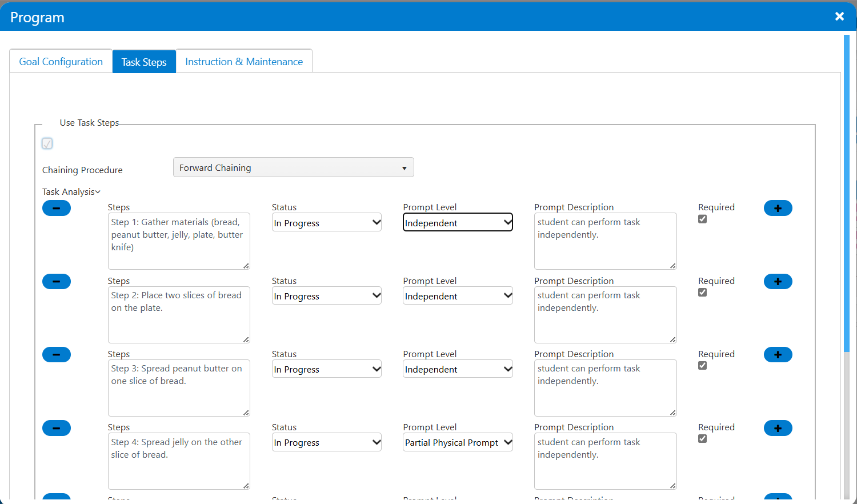
Task: Open the Partial Physical Prompt dropdown for Step 4
Action: [458, 442]
